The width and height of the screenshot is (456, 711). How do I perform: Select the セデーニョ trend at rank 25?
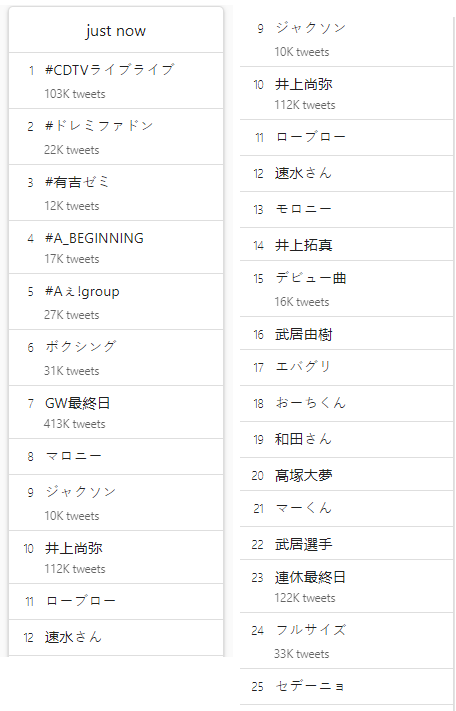[x=346, y=687]
